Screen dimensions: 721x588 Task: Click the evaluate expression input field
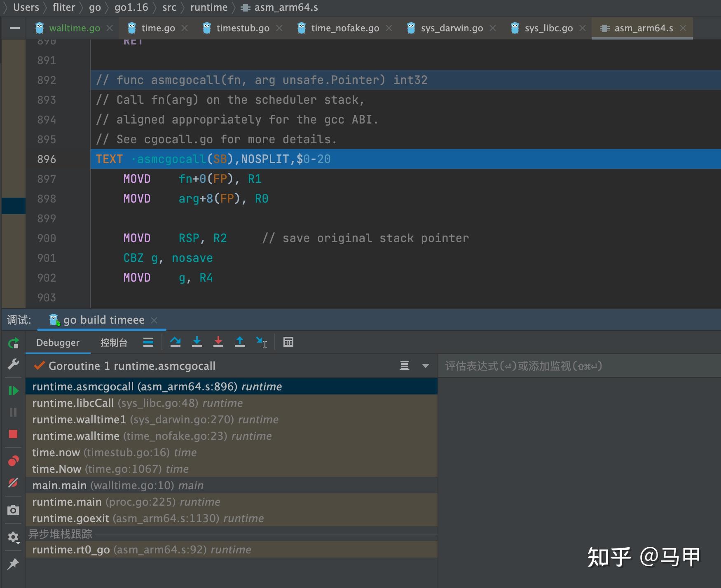[x=577, y=366]
